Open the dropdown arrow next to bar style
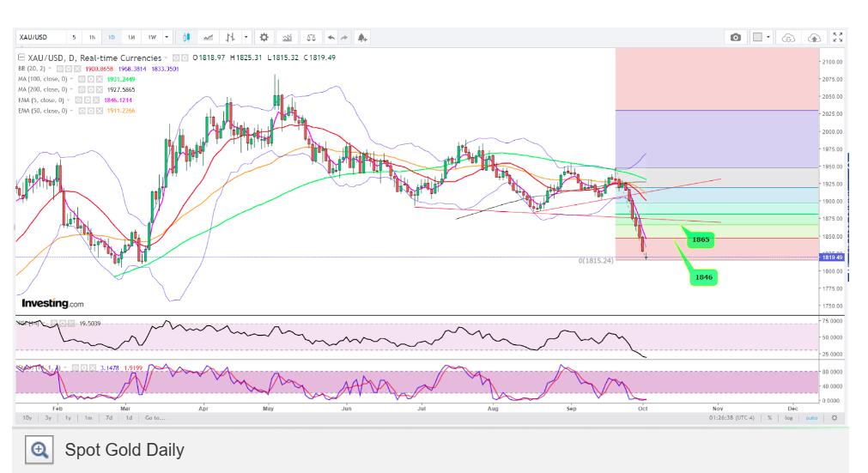The image size is (868, 473). pos(246,37)
